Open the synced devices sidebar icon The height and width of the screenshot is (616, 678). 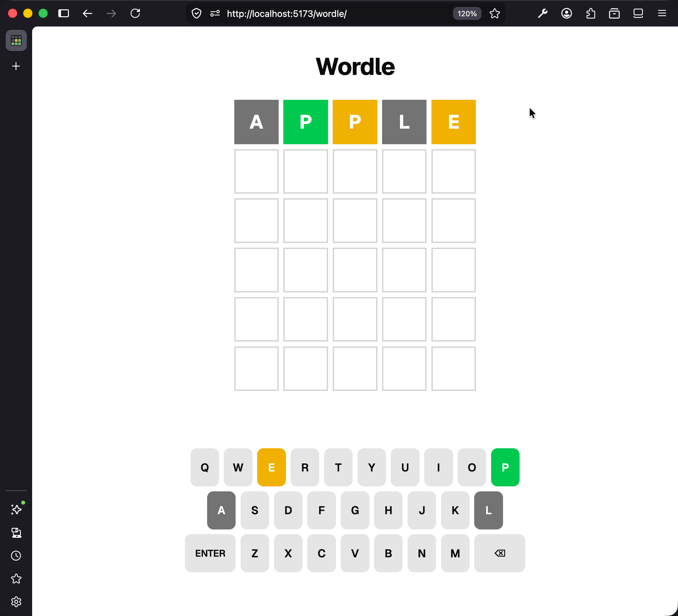pos(16,532)
